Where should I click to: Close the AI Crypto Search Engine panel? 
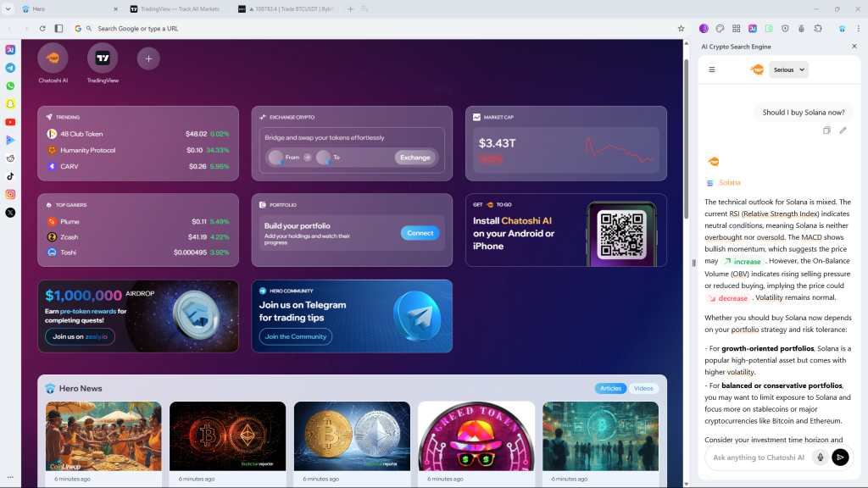pyautogui.click(x=854, y=47)
